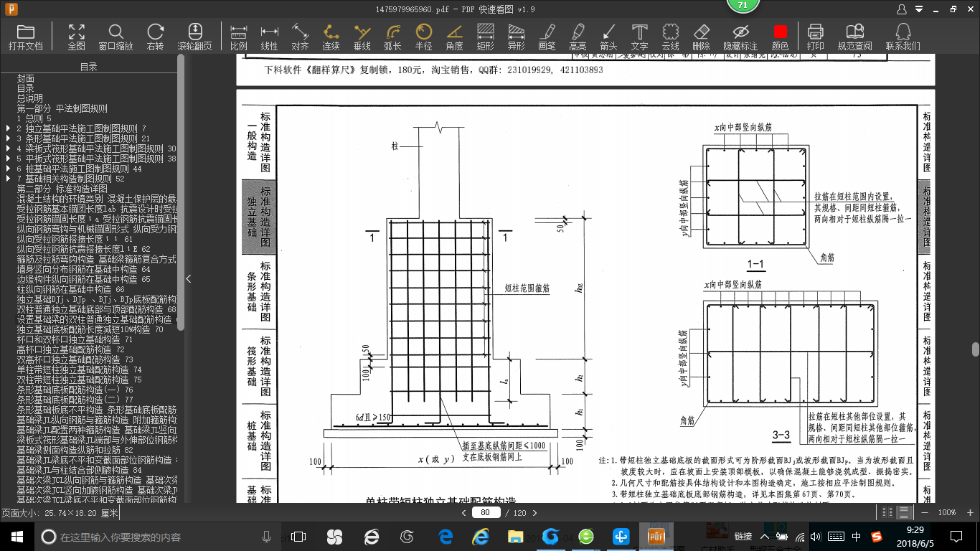Fit full drawing with 全图
Screen dimensions: 980x551
77,37
